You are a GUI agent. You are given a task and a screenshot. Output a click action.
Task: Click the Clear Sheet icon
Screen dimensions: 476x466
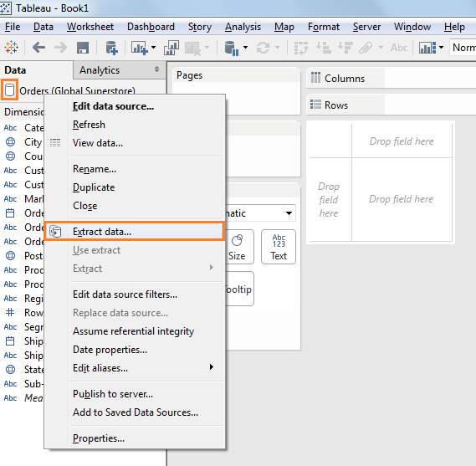click(192, 49)
